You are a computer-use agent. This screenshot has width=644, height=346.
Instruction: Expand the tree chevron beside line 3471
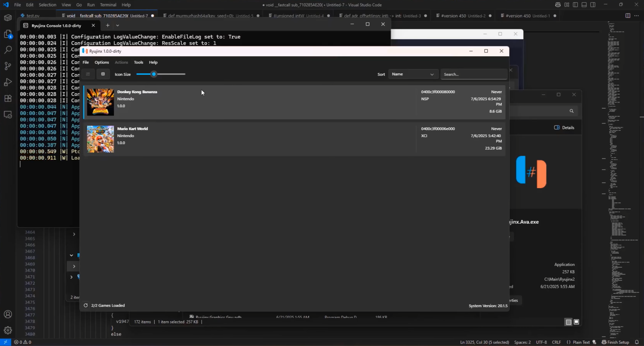71,277
